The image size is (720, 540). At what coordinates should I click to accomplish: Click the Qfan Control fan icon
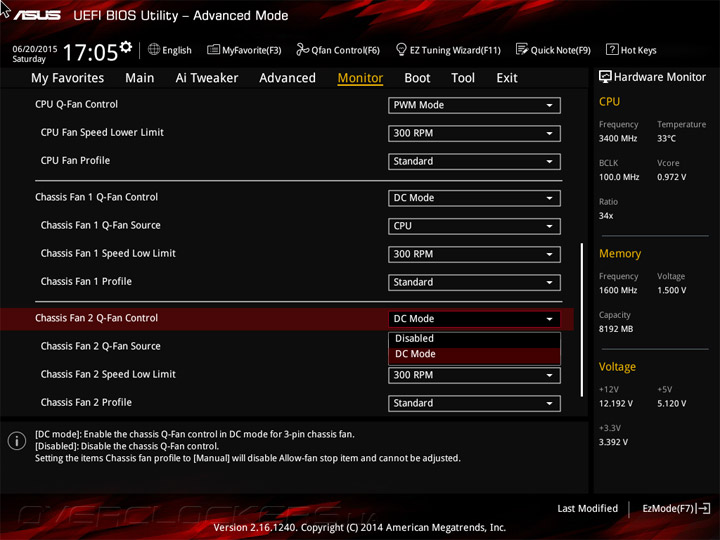point(302,49)
